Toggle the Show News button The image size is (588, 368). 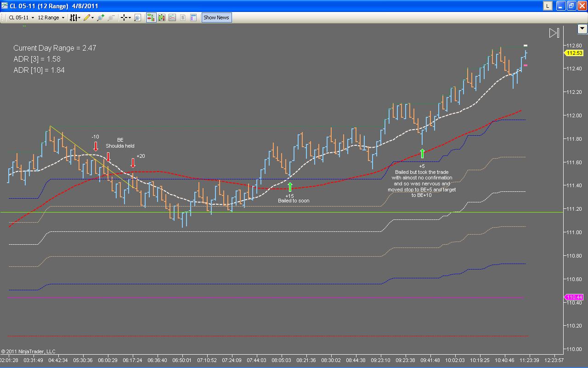216,17
